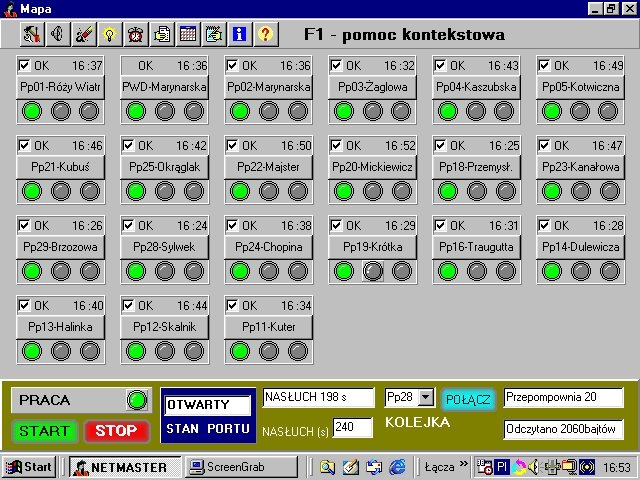The width and height of the screenshot is (640, 480).
Task: Click the broadcast signal tray icon
Action: tap(587, 467)
